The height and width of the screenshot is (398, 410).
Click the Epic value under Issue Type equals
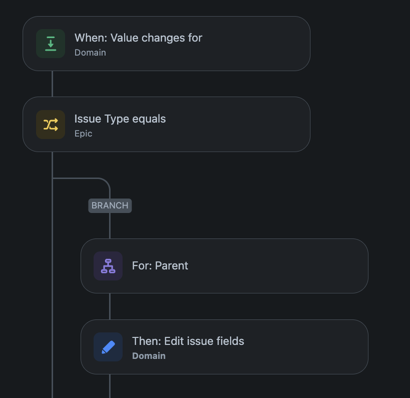tap(83, 134)
